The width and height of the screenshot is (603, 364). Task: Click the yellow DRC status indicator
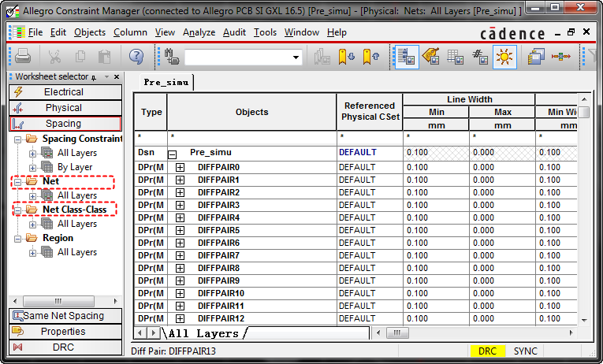tap(487, 351)
